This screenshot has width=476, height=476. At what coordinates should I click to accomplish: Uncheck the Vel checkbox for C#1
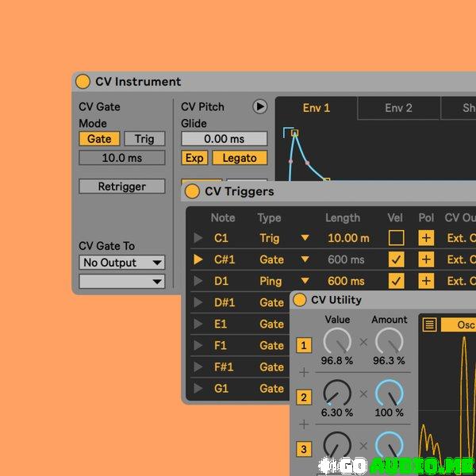click(396, 259)
